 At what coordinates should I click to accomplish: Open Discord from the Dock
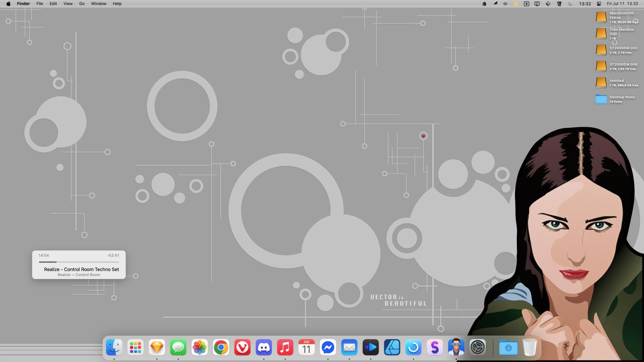(x=263, y=348)
